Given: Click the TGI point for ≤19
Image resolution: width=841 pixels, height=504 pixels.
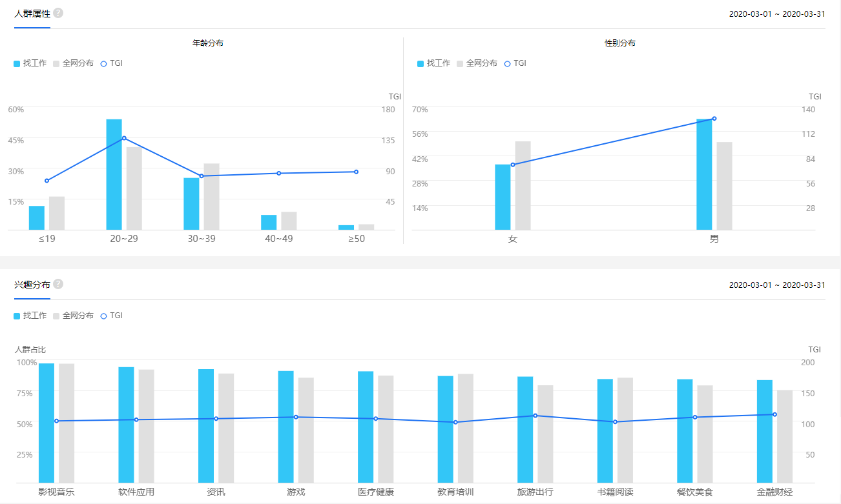Looking at the screenshot, I should point(47,181).
